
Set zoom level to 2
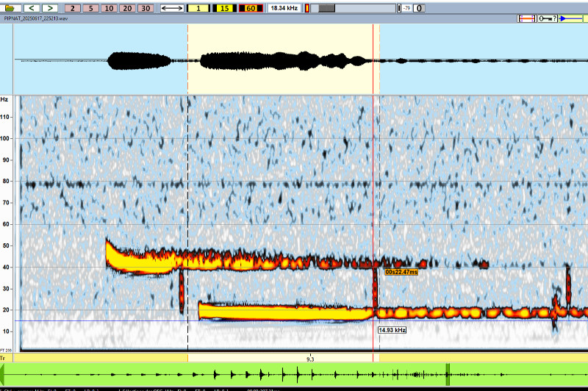point(73,8)
